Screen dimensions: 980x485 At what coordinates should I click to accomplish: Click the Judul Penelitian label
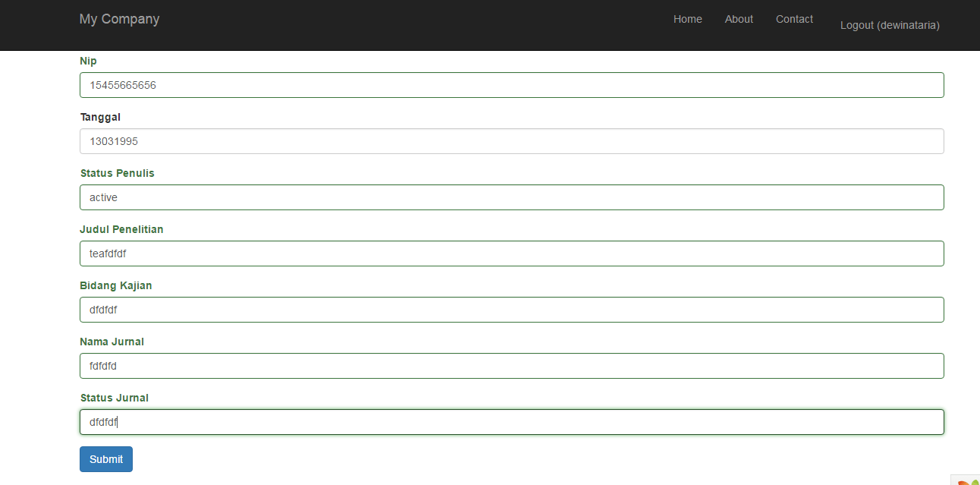click(122, 229)
